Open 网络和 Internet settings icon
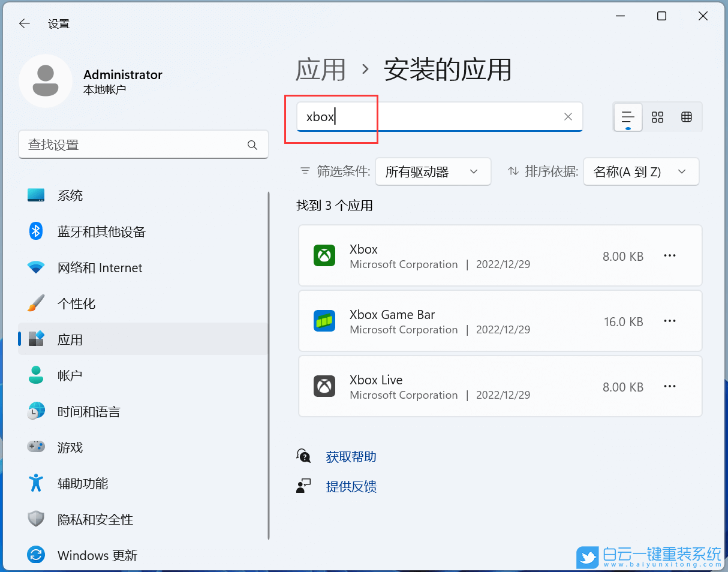The width and height of the screenshot is (728, 572). 36,267
